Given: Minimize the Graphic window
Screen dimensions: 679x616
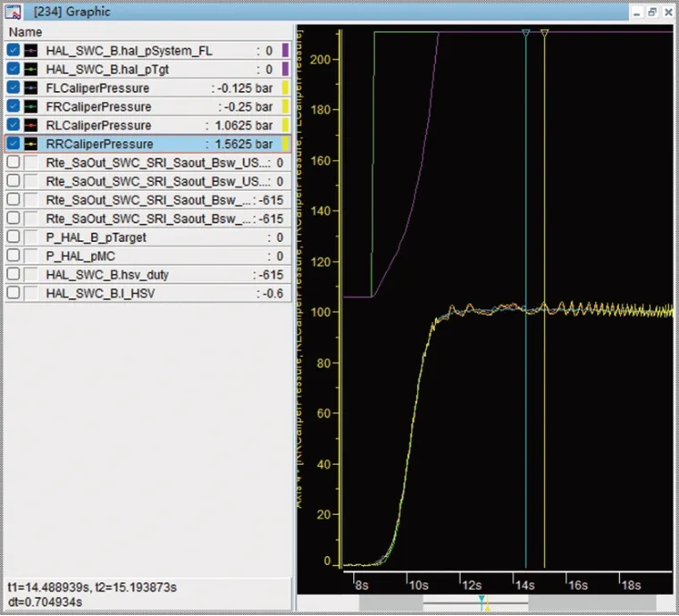Looking at the screenshot, I should click(636, 12).
